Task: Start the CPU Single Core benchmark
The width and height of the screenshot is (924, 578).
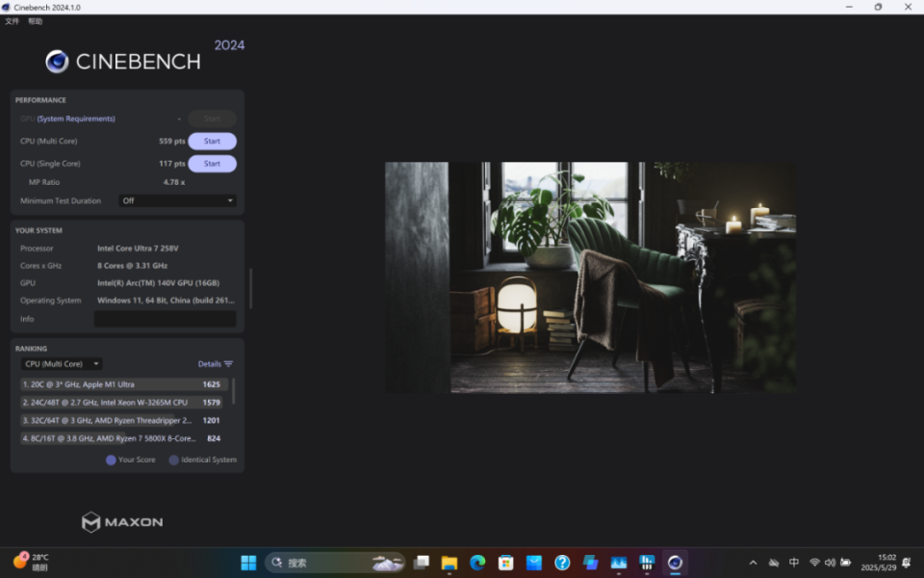Action: [212, 164]
